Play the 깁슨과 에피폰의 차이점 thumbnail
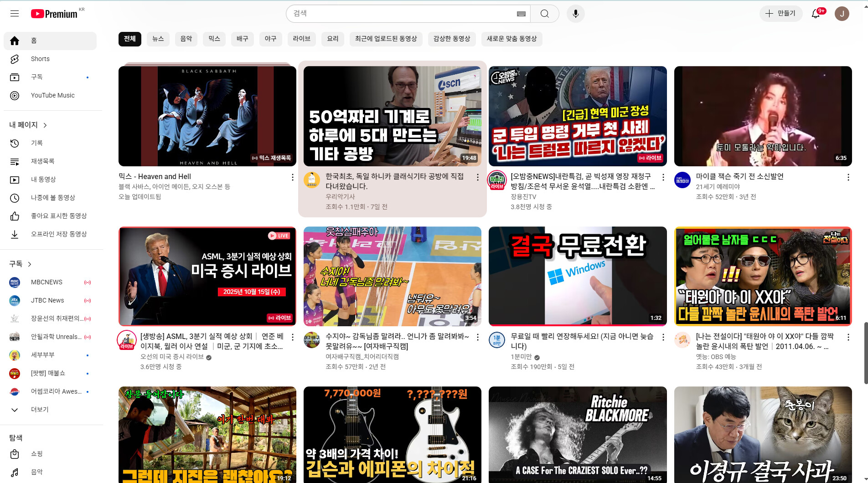Screen dimensions: 868x483 [x=393, y=435]
